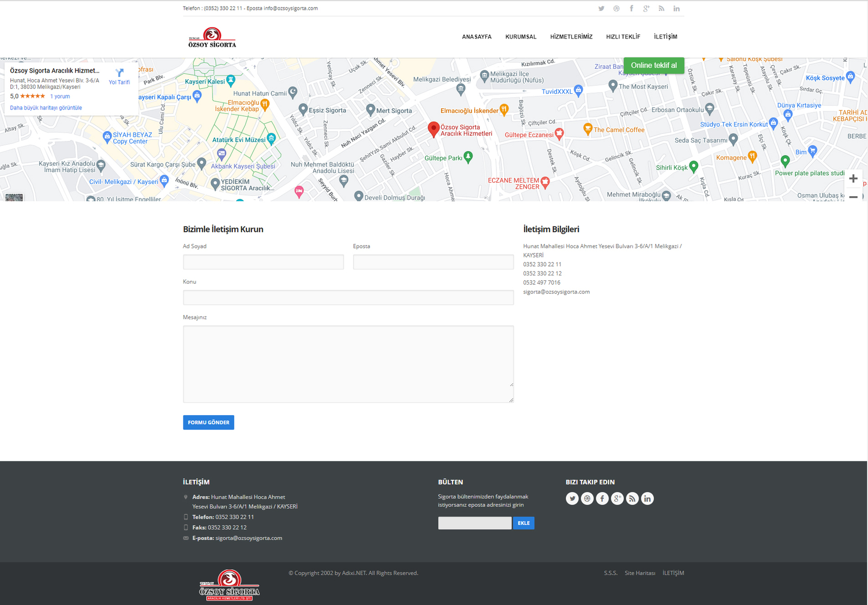Click Melikgazi Belediyesi map marker
Viewport: 868px width, 605px height.
click(x=461, y=89)
